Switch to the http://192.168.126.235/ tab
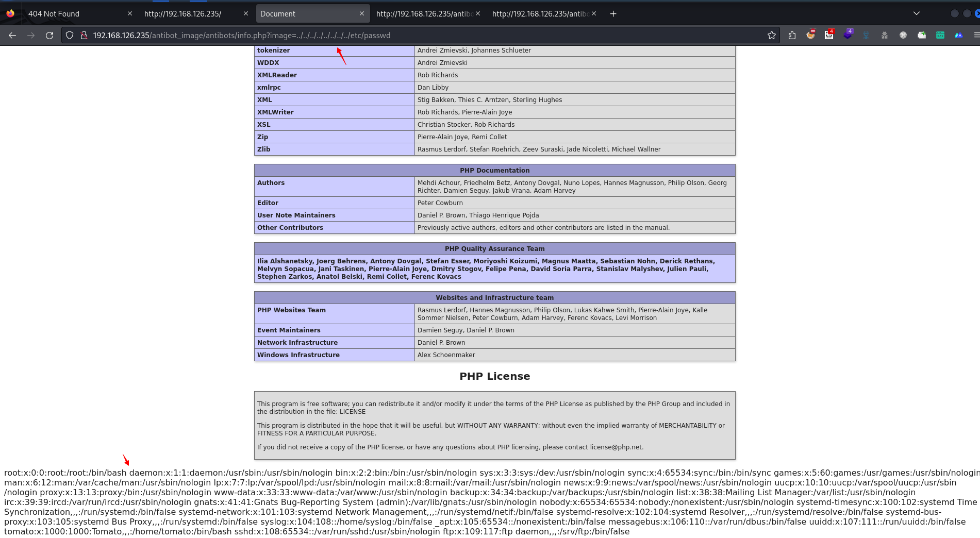The image size is (980, 538). click(196, 14)
